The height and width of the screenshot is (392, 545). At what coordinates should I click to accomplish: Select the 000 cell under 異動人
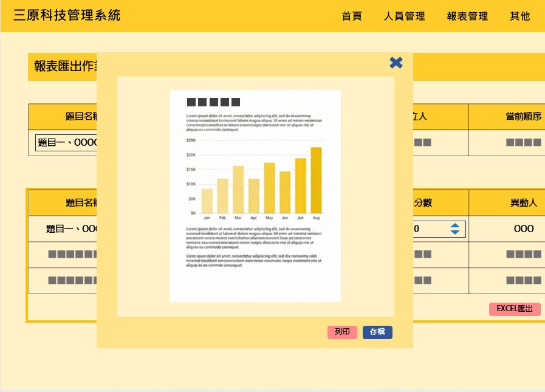point(523,229)
